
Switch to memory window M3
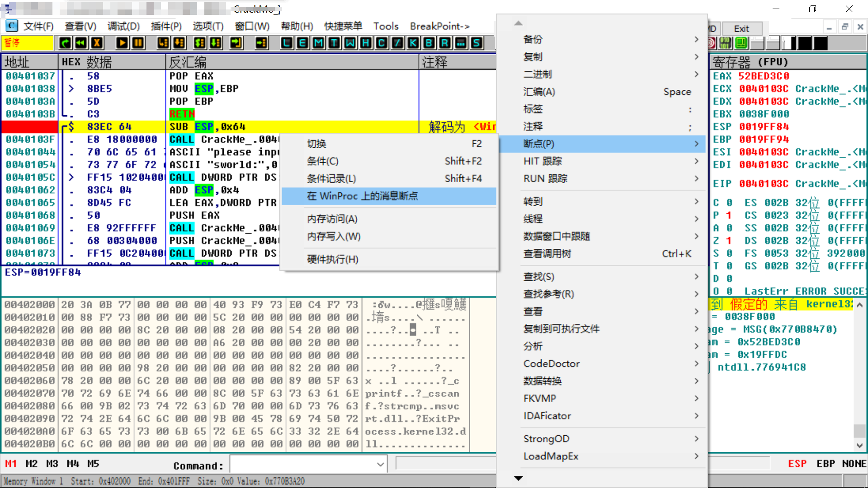click(x=52, y=464)
